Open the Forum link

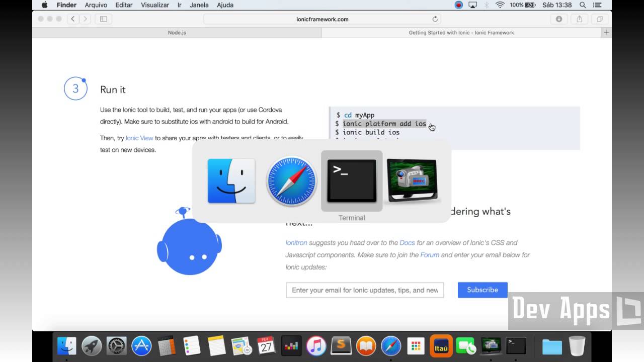430,255
